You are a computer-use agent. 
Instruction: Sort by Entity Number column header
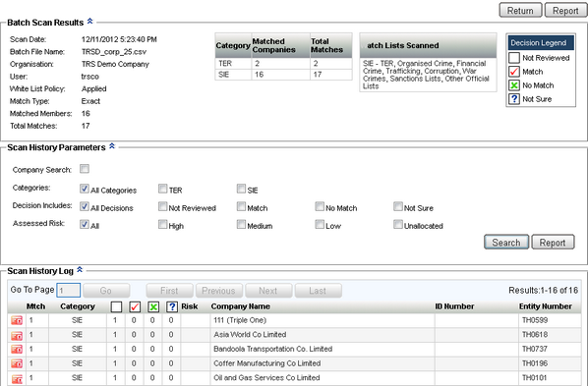546,306
